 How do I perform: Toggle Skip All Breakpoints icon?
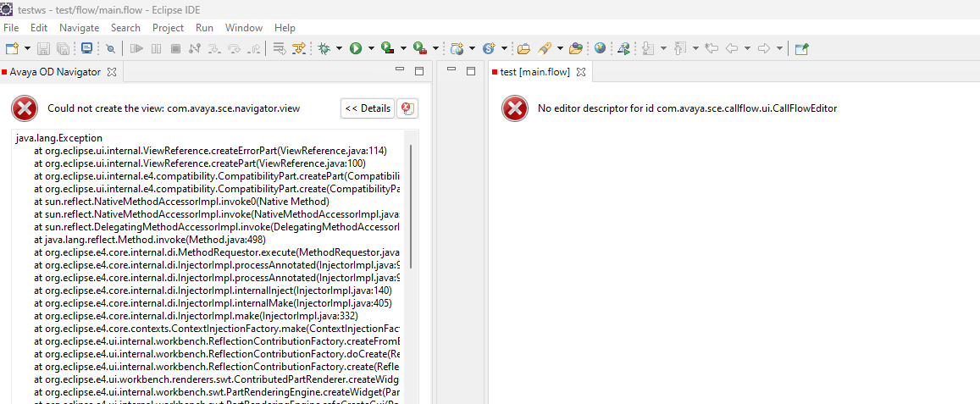111,48
